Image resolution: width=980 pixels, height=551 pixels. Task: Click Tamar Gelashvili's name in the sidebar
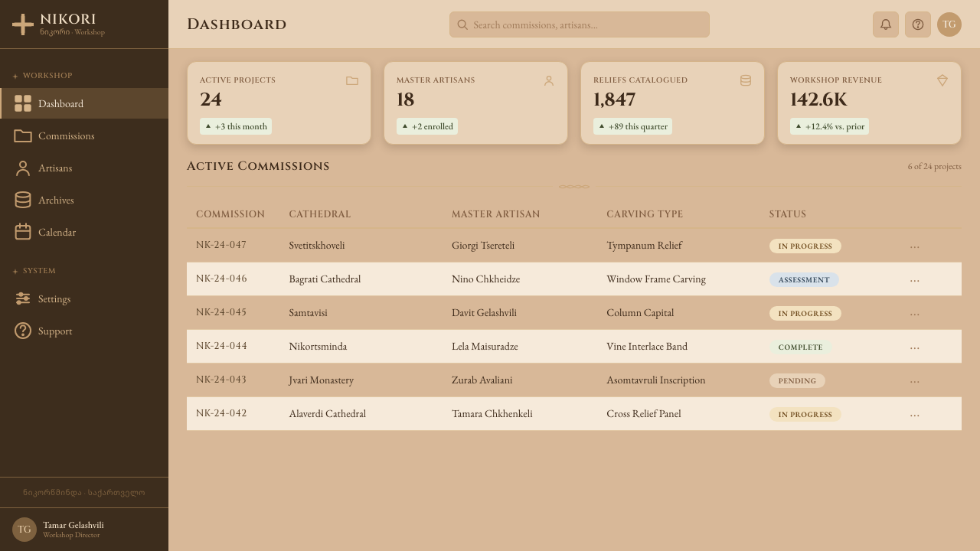73,525
